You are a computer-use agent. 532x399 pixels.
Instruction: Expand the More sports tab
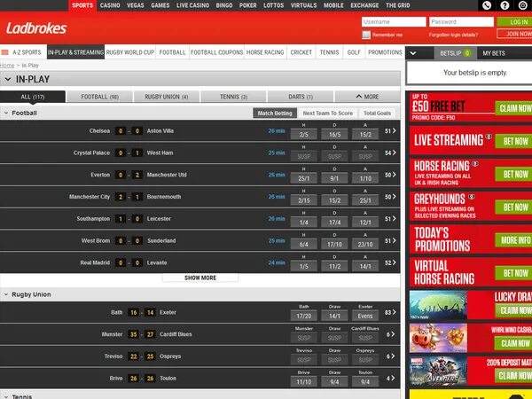click(x=367, y=97)
